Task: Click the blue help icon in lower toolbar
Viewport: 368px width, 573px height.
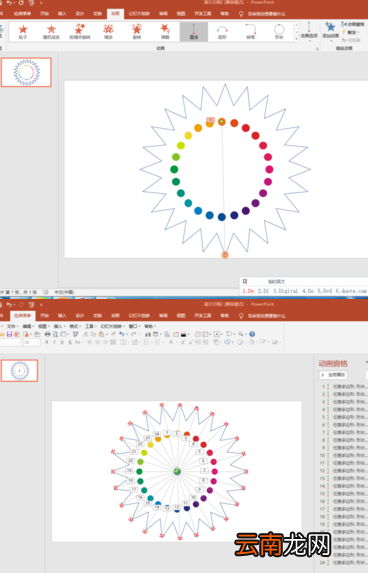Action: pos(252,334)
